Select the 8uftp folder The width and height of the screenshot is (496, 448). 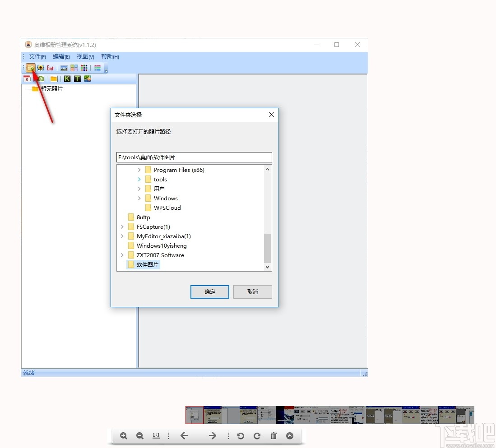point(144,217)
